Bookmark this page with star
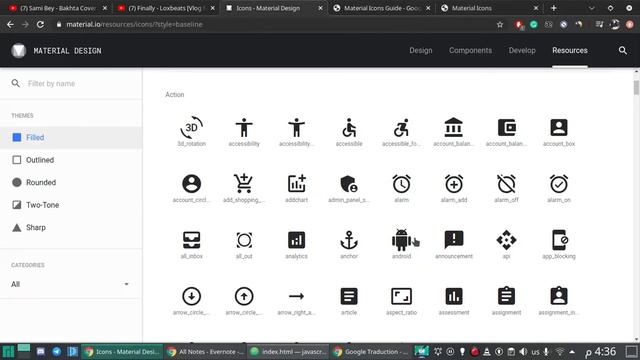The width and height of the screenshot is (640, 360). point(500,24)
